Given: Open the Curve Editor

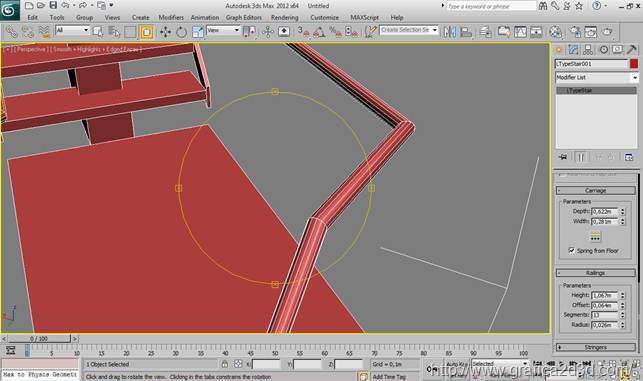Looking at the screenshot, I should point(520,32).
